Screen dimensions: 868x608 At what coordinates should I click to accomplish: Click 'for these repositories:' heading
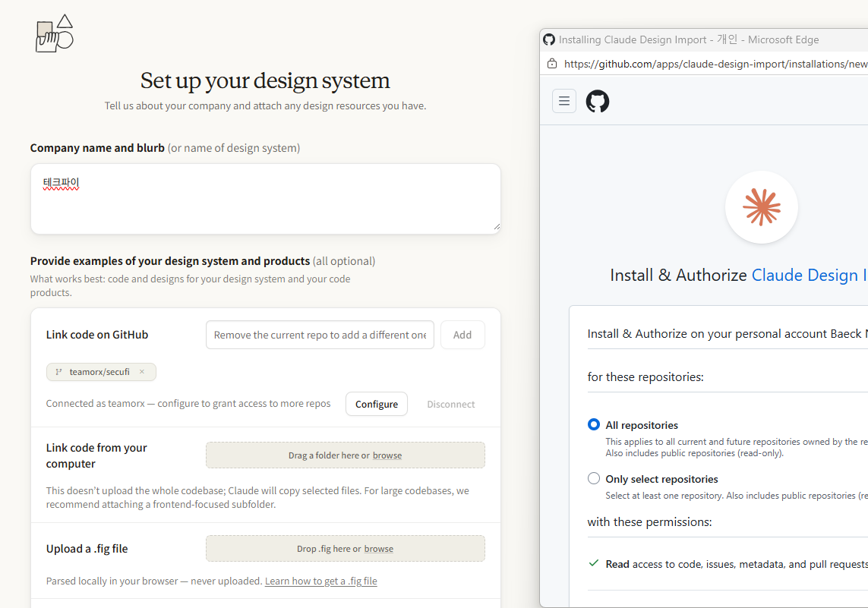pyautogui.click(x=645, y=376)
